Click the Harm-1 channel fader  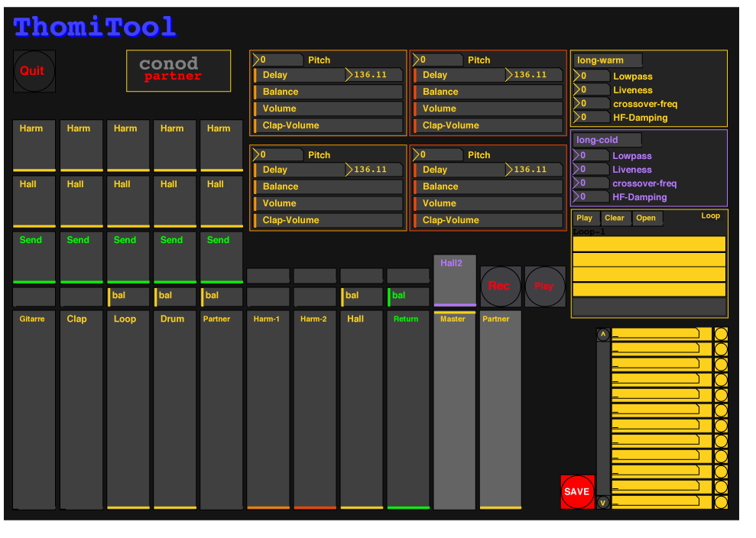268,410
